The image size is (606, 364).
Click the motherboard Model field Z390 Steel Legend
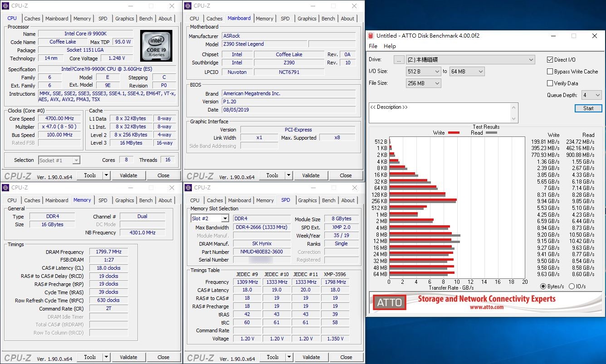(264, 44)
